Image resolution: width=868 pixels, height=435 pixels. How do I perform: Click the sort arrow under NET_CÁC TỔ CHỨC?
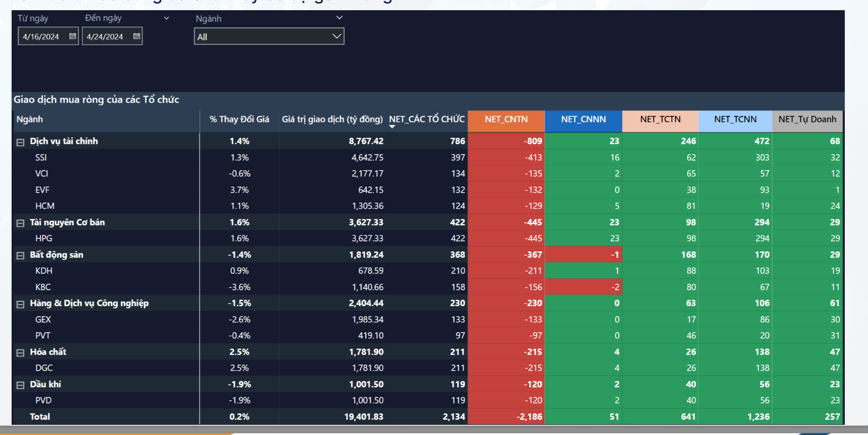(392, 127)
